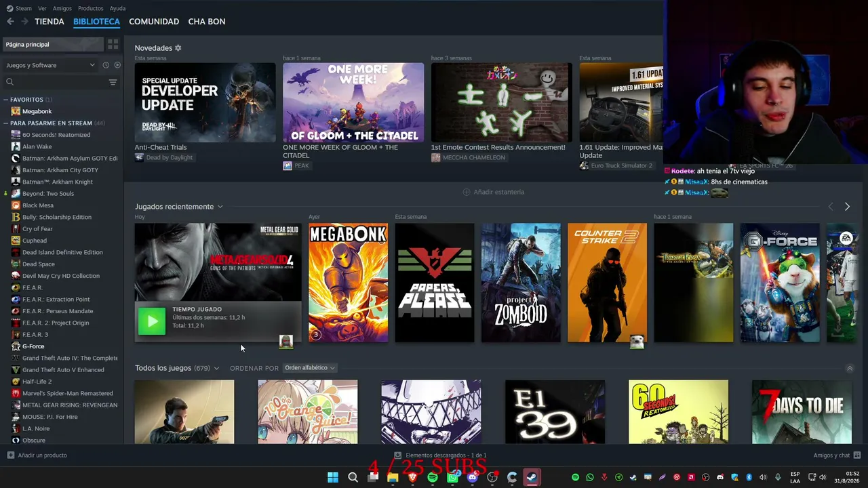The width and height of the screenshot is (868, 488).
Task: Open the Amigos menu
Action: [62, 8]
